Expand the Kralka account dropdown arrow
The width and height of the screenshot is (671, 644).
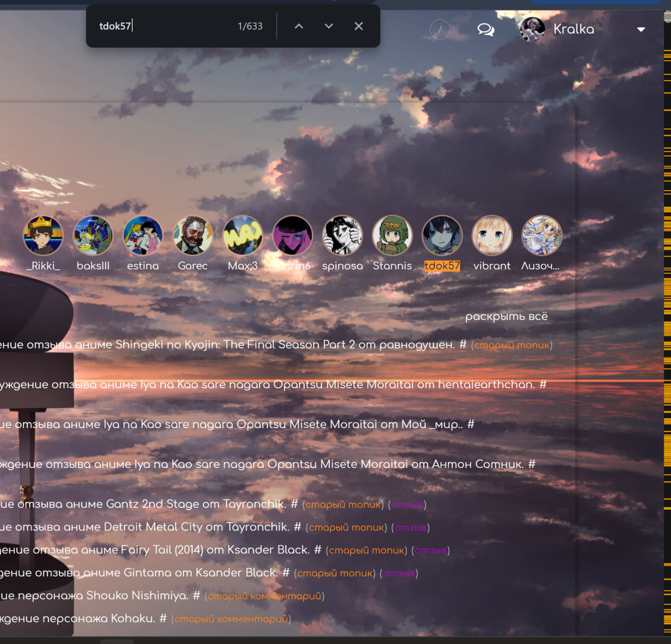pos(641,29)
